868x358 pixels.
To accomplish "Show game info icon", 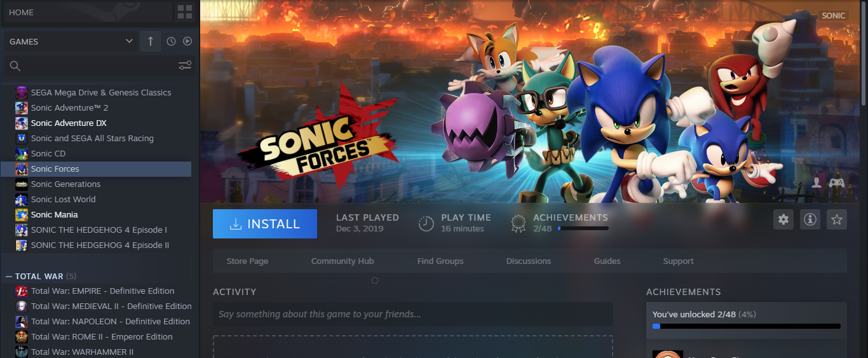I will (x=810, y=219).
